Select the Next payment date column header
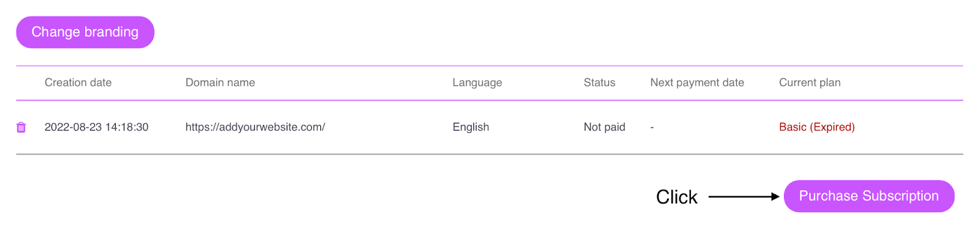The image size is (980, 225). point(697,82)
